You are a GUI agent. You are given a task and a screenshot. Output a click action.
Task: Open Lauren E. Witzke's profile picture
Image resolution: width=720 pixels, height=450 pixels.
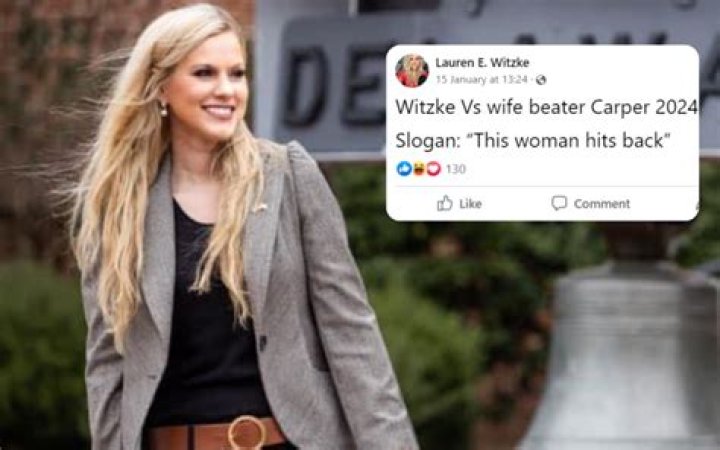point(412,71)
